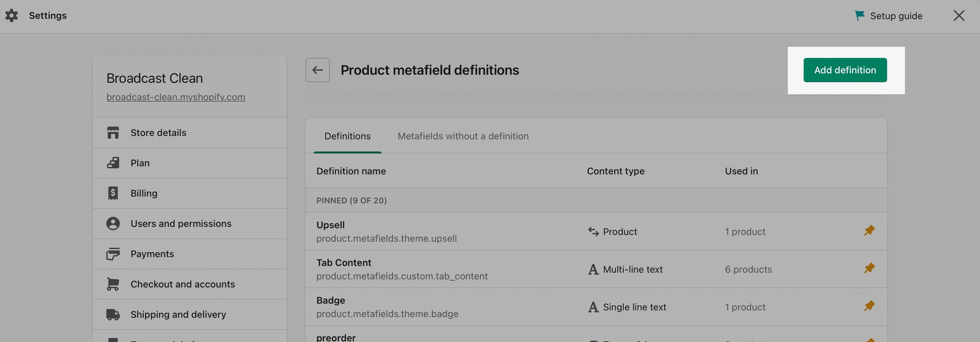980x342 pixels.
Task: Close the Settings page
Action: tap(959, 16)
